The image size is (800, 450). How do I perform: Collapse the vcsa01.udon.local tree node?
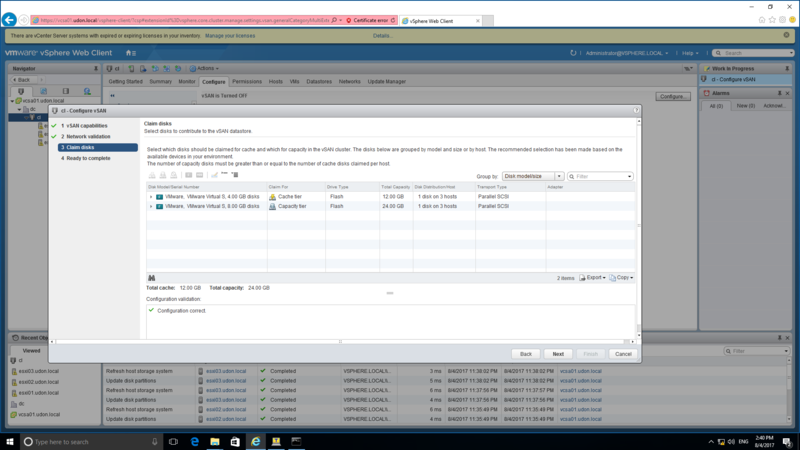pyautogui.click(x=12, y=101)
